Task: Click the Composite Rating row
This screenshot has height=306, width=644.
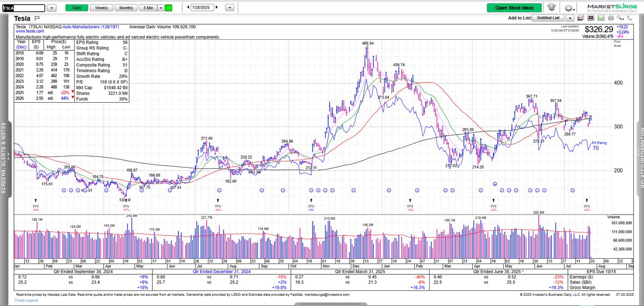Action: tap(102, 65)
